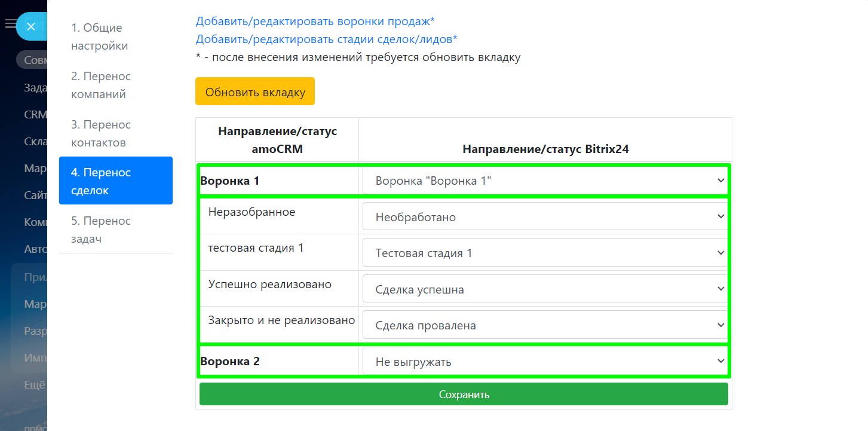The height and width of the screenshot is (431, 868).
Task: Click the тестовая стадия 1 label
Action: pos(256,247)
